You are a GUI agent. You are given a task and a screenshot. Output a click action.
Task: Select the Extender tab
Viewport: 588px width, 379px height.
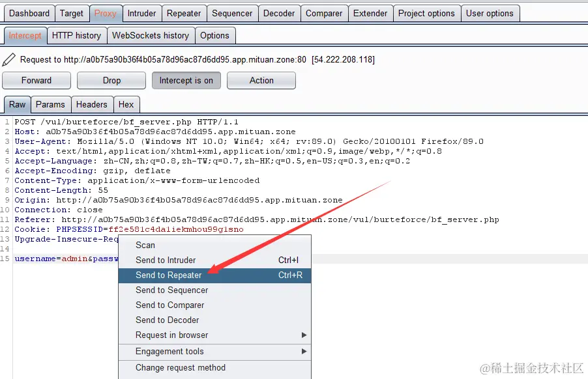tap(370, 14)
